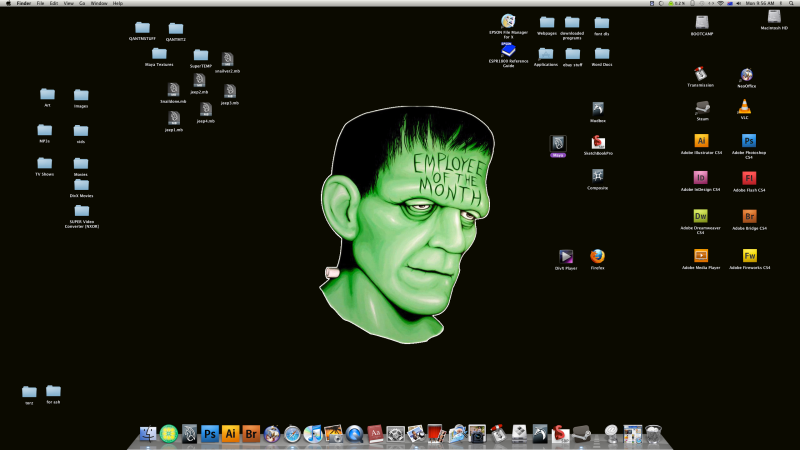The height and width of the screenshot is (450, 800).
Task: Select Adobe InDesign CS4 desktop icon
Action: click(701, 178)
